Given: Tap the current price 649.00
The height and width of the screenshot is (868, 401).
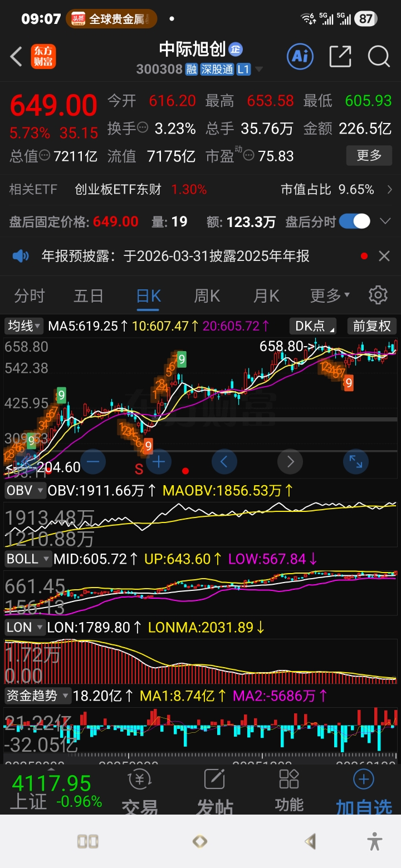Looking at the screenshot, I should pos(54,105).
